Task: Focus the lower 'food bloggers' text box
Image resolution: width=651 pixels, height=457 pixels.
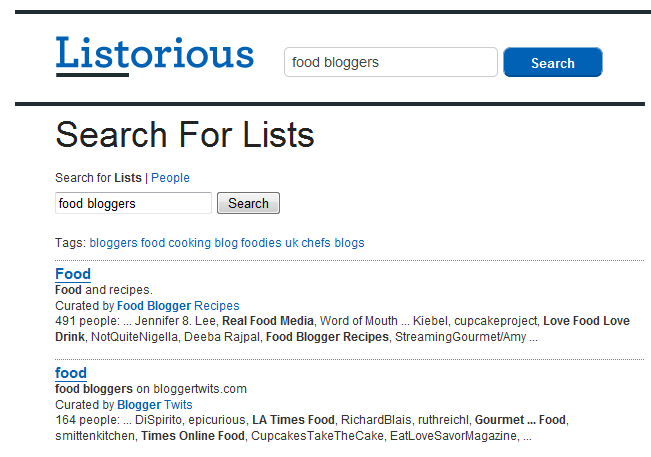Action: coord(133,203)
